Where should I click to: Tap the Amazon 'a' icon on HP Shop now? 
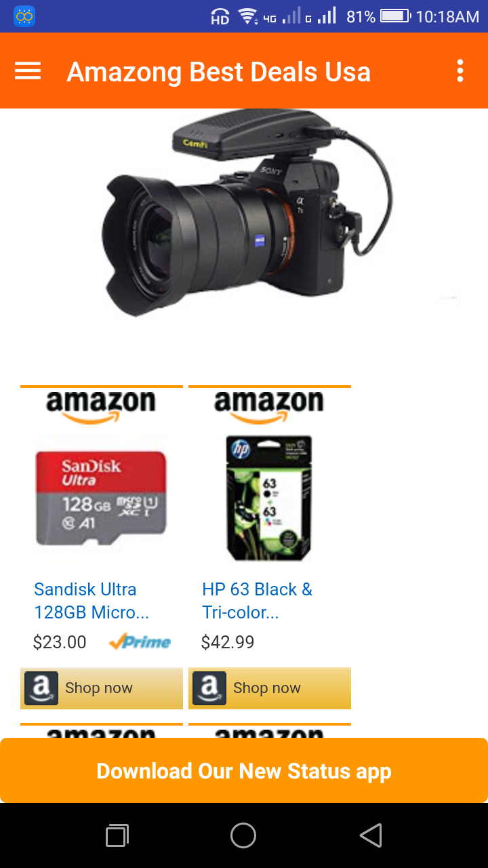coord(209,688)
